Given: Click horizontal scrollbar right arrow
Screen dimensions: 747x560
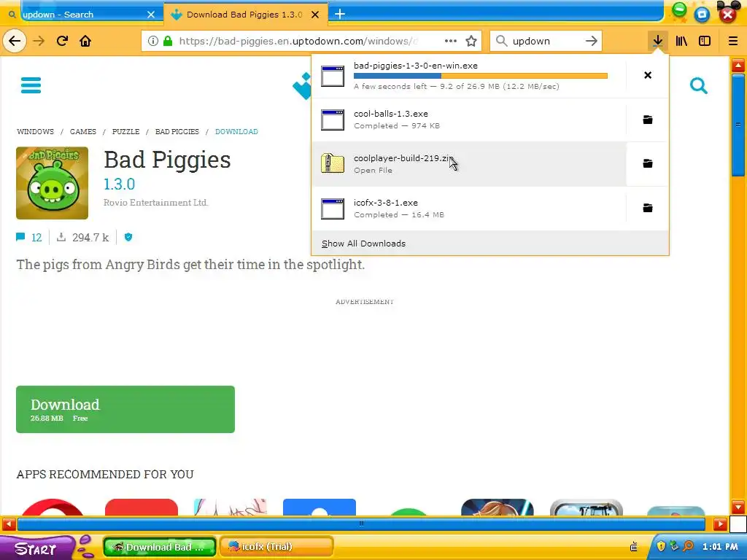Looking at the screenshot, I should (x=720, y=524).
